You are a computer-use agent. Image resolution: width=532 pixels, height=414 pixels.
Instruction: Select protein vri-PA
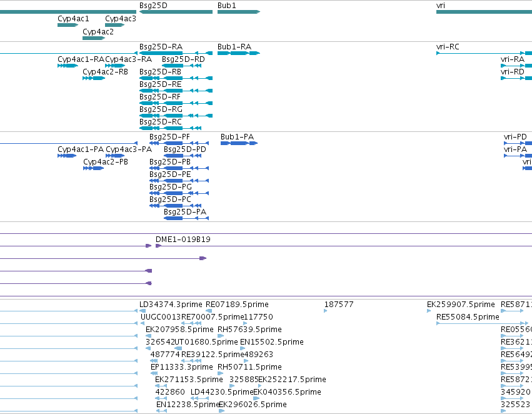click(x=518, y=156)
